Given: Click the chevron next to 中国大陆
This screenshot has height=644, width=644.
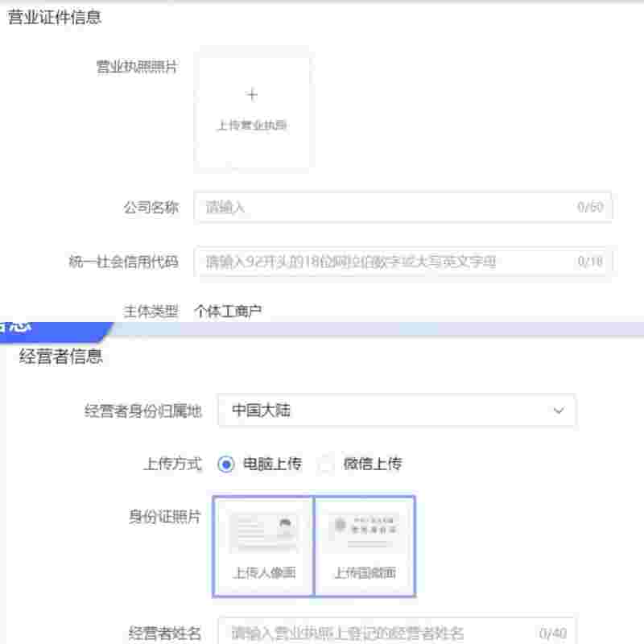Looking at the screenshot, I should click(x=563, y=411).
